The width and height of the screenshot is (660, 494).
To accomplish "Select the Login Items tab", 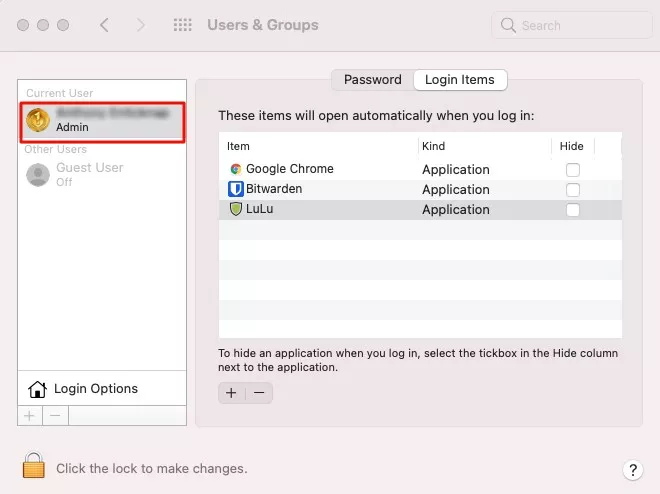I will click(x=460, y=80).
